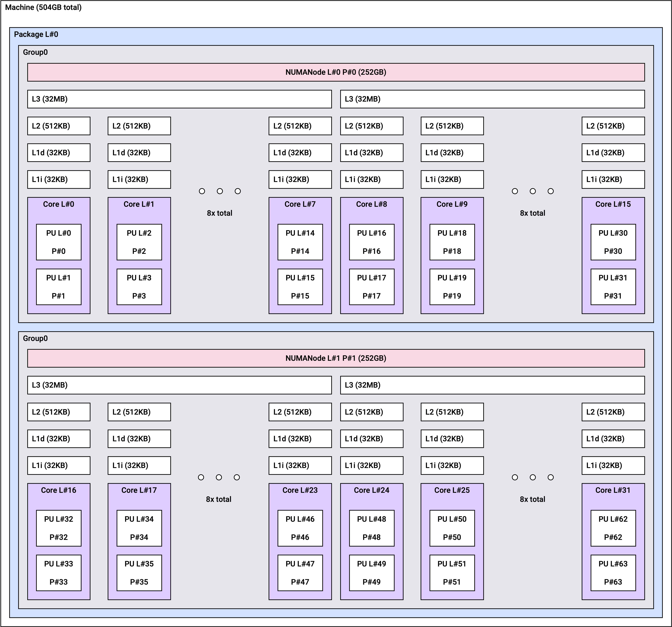Click the L1i (32KB) box above Core L#16
The width and height of the screenshot is (672, 627).
click(59, 465)
